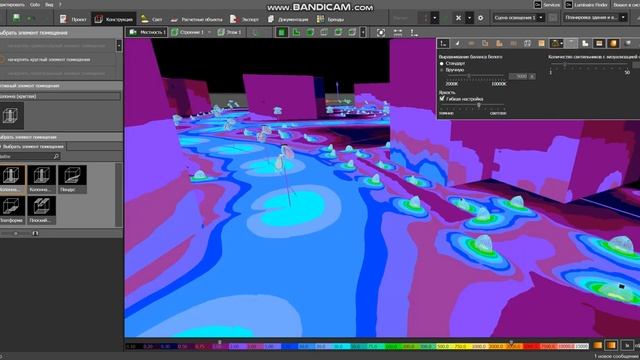This screenshot has height=360, width=640.
Task: Select the Вручную white balance radio button
Action: click(x=442, y=70)
